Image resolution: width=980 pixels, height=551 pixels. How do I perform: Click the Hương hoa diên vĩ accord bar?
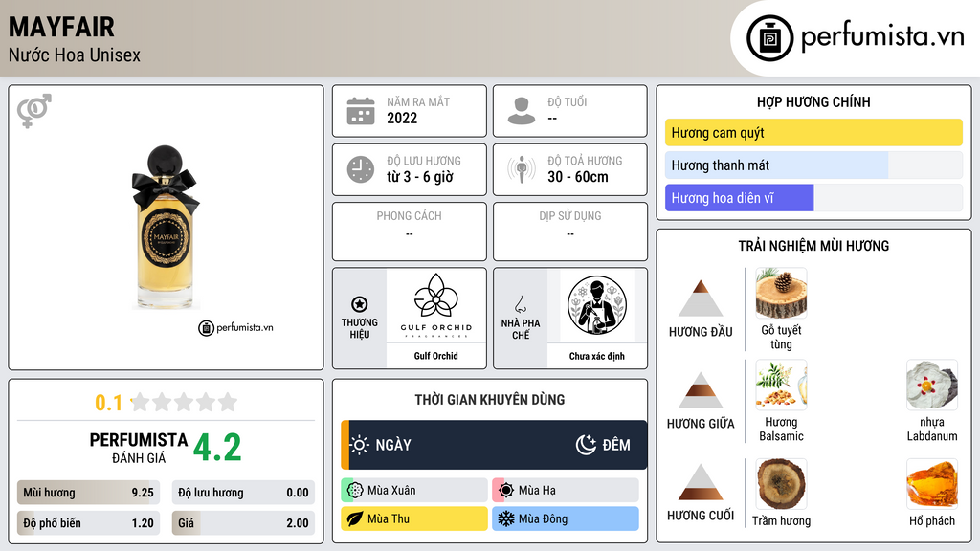click(813, 198)
